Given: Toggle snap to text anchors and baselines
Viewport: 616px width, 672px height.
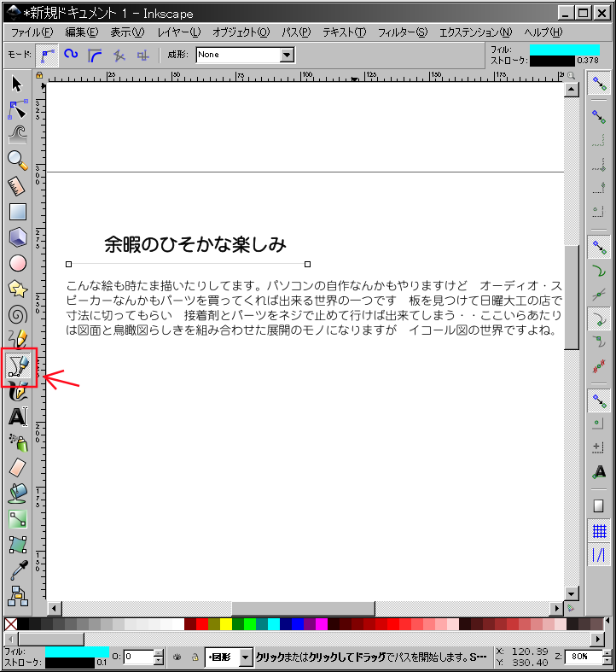Looking at the screenshot, I should pos(599,471).
